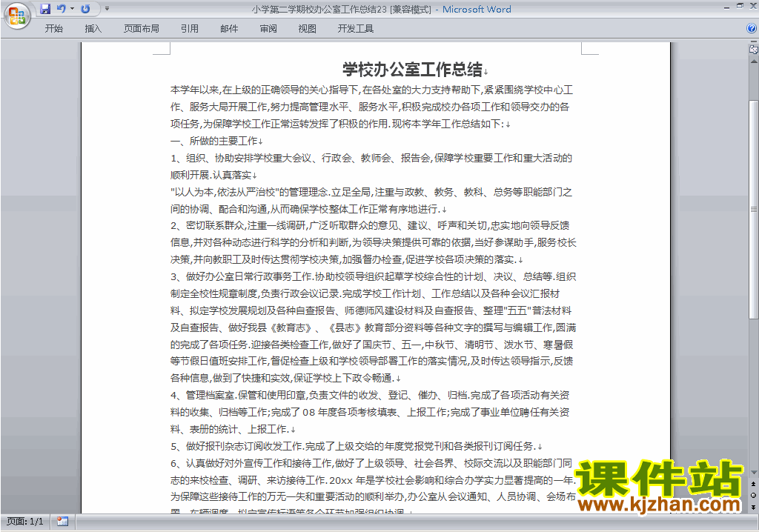Click the Select Browse Object circle button
Image resolution: width=759 pixels, height=532 pixels.
point(754,495)
